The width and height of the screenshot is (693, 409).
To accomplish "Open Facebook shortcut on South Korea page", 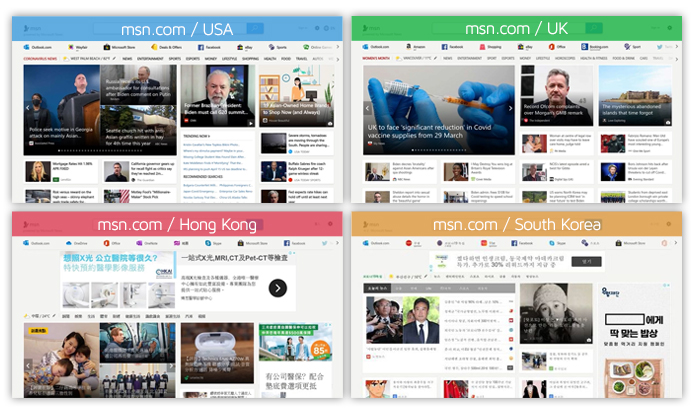I will pos(522,243).
